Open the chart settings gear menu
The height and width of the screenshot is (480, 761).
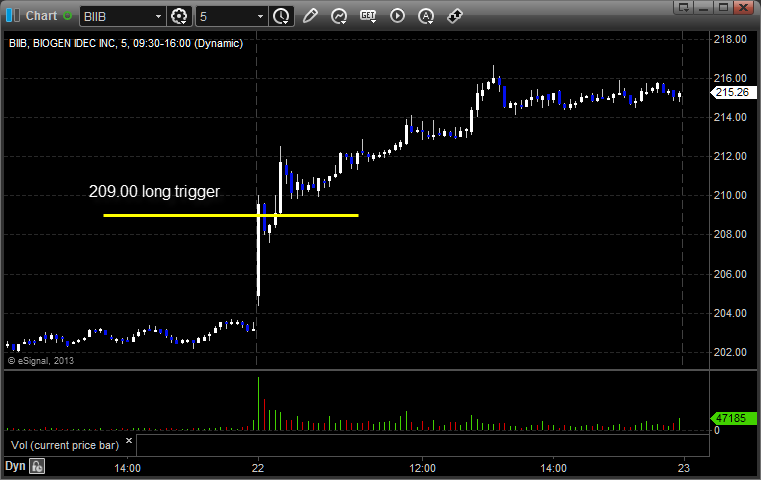[179, 17]
